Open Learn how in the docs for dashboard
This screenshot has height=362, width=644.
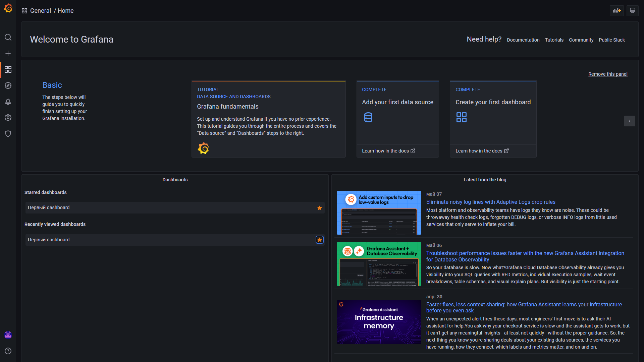[x=482, y=151]
